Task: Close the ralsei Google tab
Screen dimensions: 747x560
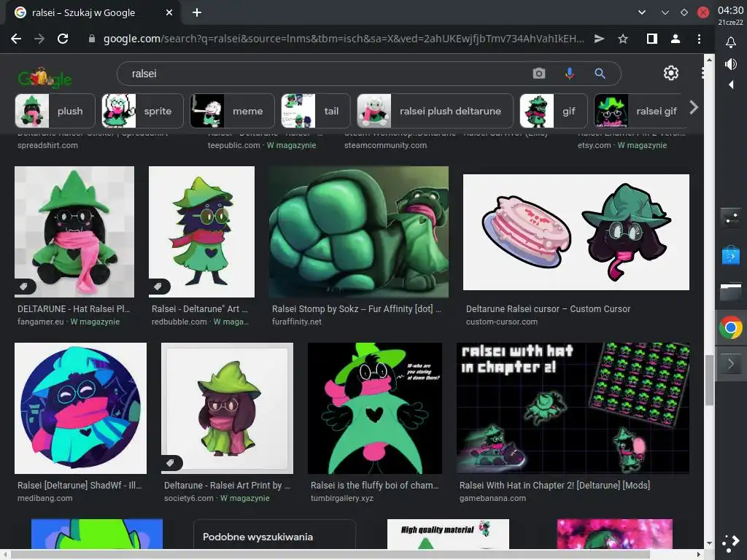Action: (169, 13)
